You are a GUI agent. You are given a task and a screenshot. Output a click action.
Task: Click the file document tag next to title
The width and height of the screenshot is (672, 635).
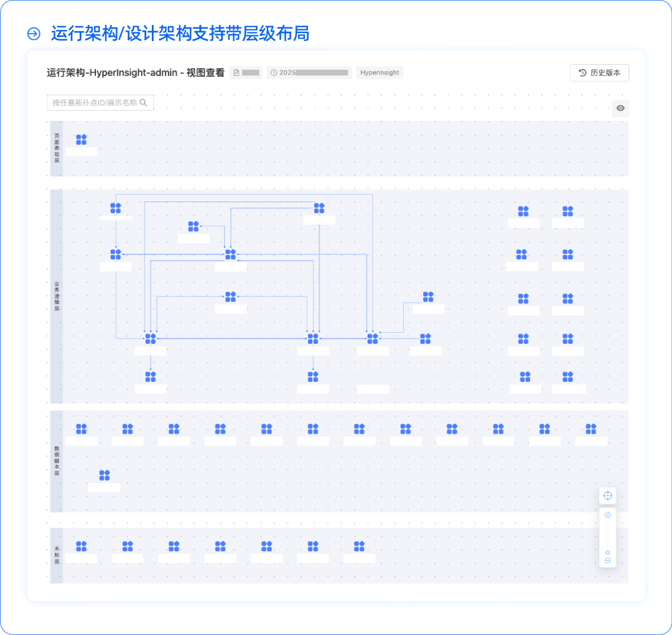point(246,73)
